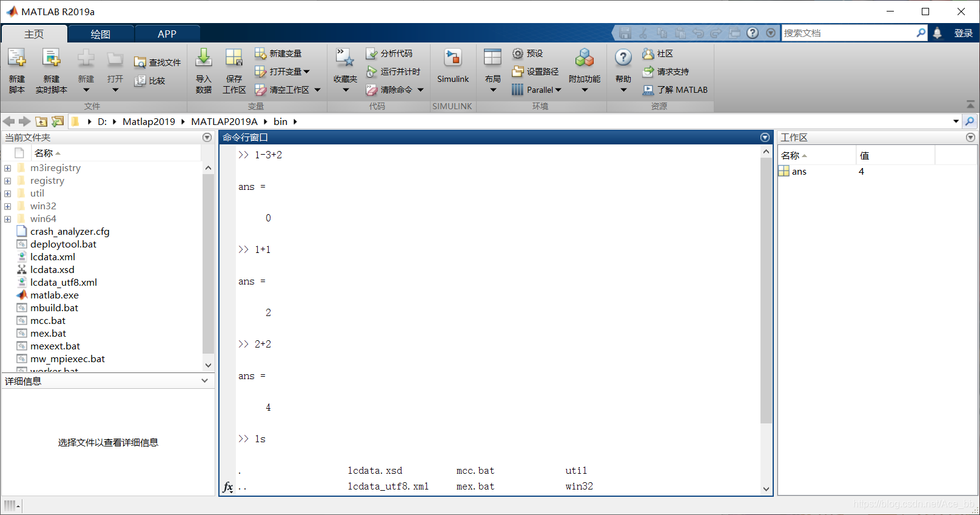Click 了解 MATLAB (Learn MATLAB)
Screen dimensions: 980x515
tap(675, 90)
